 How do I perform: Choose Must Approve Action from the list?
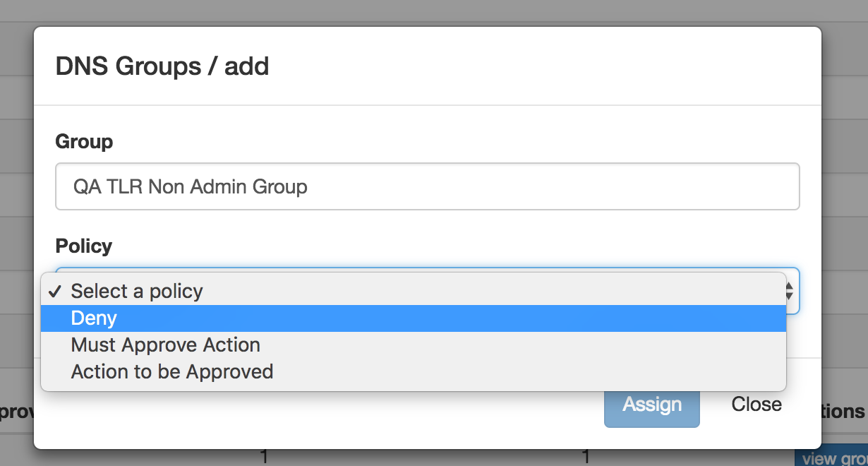point(166,345)
